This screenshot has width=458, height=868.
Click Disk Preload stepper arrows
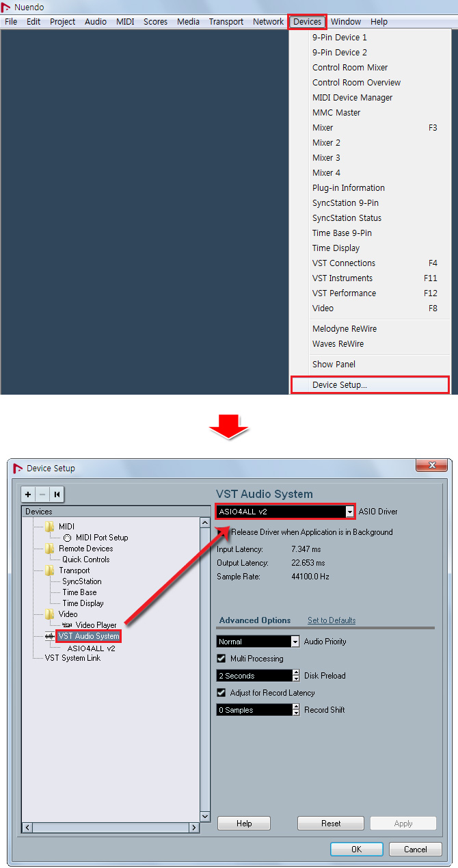[x=295, y=676]
